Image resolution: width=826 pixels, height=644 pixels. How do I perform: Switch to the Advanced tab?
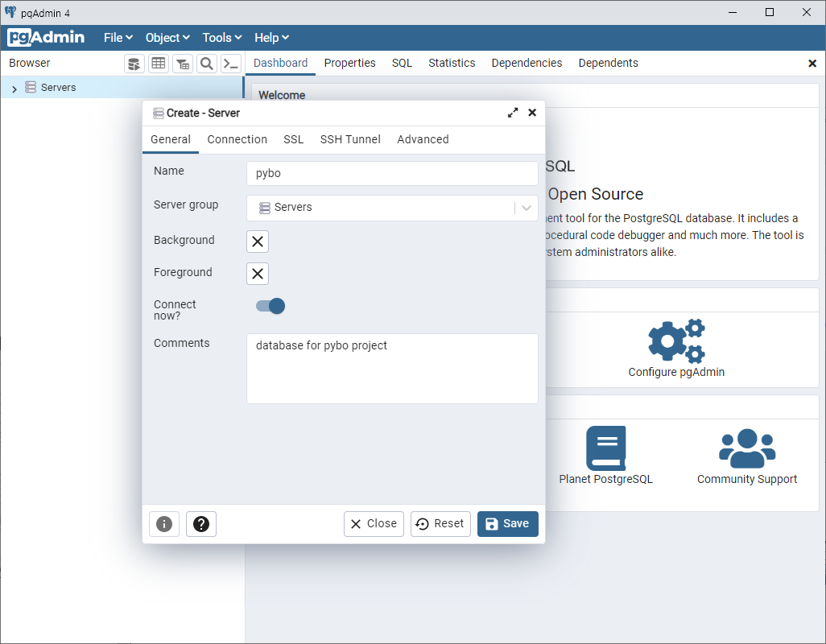(x=423, y=139)
